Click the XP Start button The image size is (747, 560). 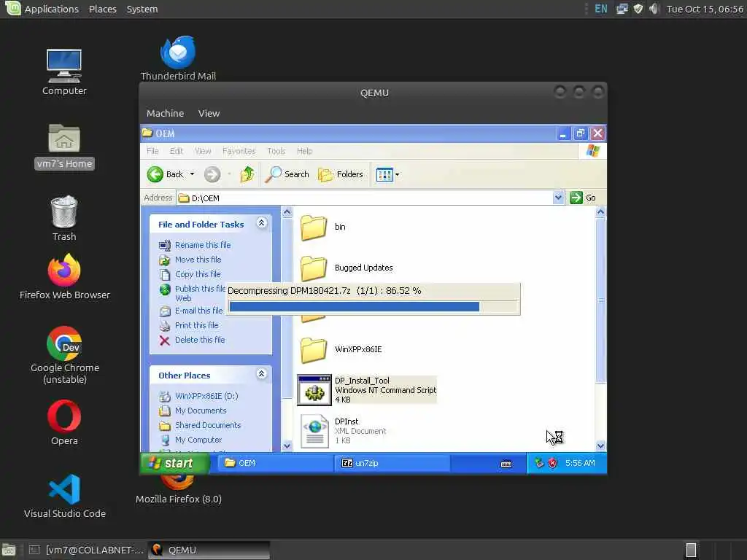click(x=174, y=463)
